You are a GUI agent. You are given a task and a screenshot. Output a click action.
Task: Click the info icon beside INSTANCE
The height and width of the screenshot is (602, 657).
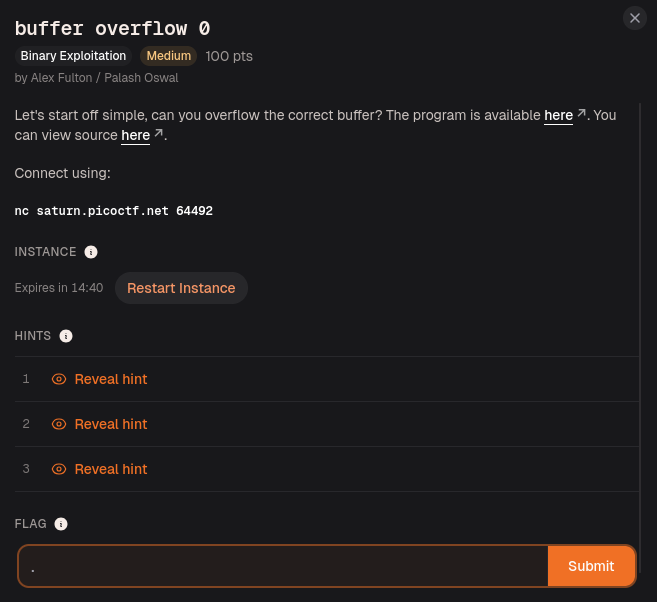(x=91, y=252)
